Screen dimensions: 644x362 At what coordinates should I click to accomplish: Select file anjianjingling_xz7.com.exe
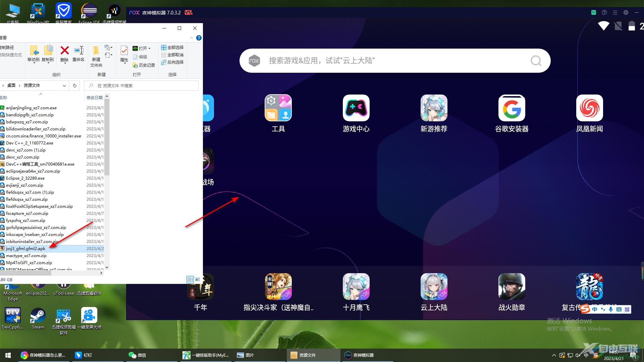31,108
